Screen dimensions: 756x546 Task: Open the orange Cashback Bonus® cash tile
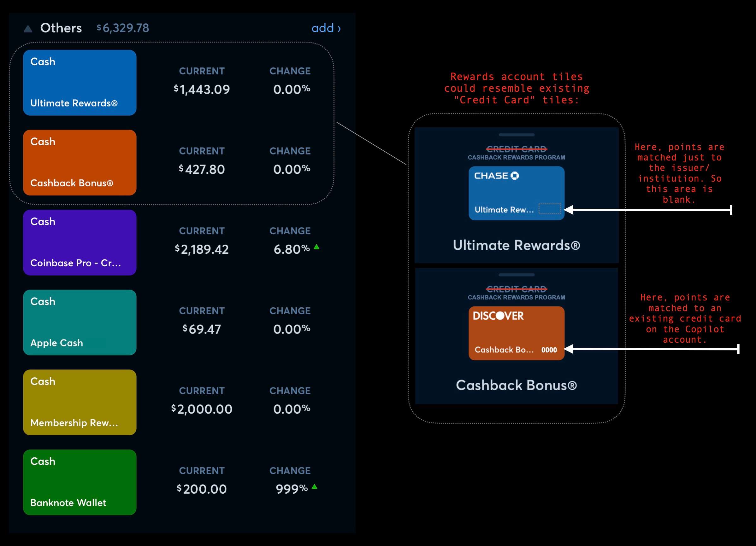(80, 163)
